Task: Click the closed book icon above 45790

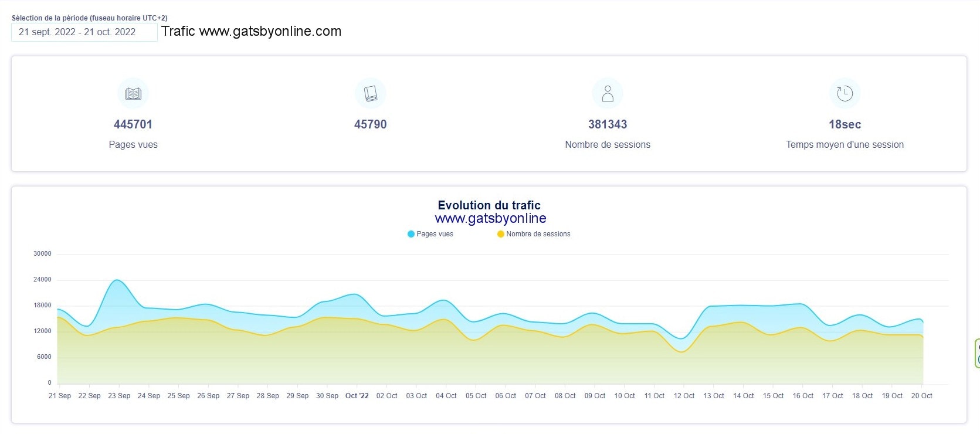Action: (x=370, y=93)
